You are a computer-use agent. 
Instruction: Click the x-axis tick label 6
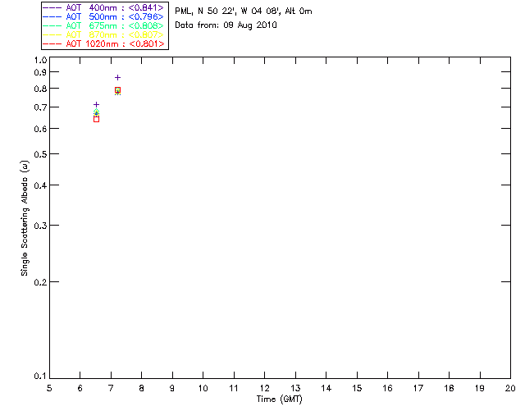point(80,388)
